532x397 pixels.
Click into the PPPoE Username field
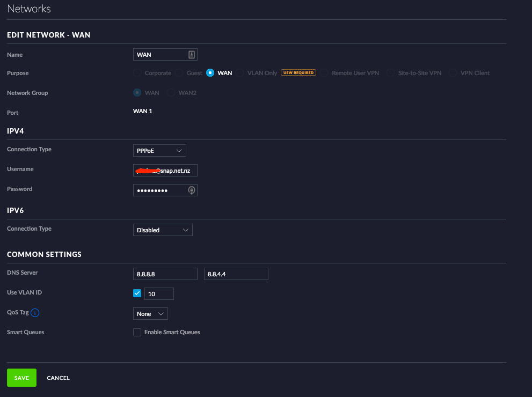point(165,171)
